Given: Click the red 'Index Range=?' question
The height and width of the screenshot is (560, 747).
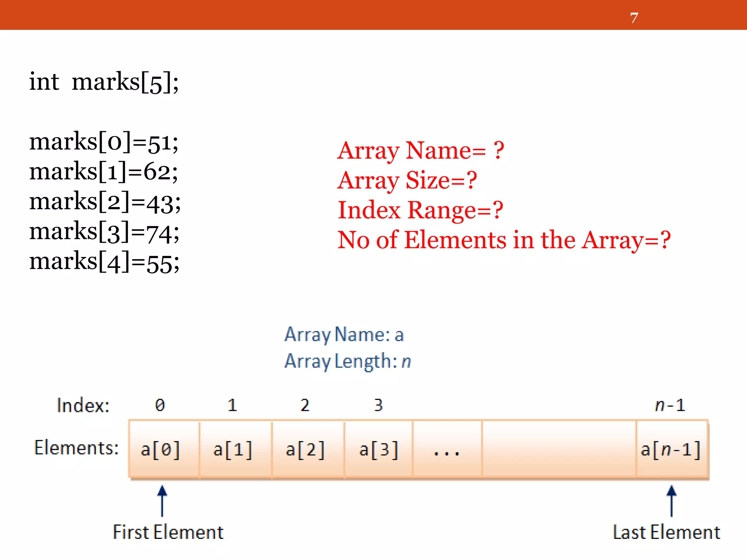Looking at the screenshot, I should point(421,210).
